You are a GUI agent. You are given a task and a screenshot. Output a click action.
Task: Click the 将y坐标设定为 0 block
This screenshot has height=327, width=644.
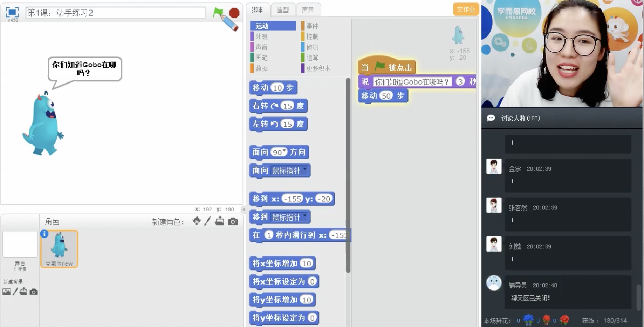(284, 318)
